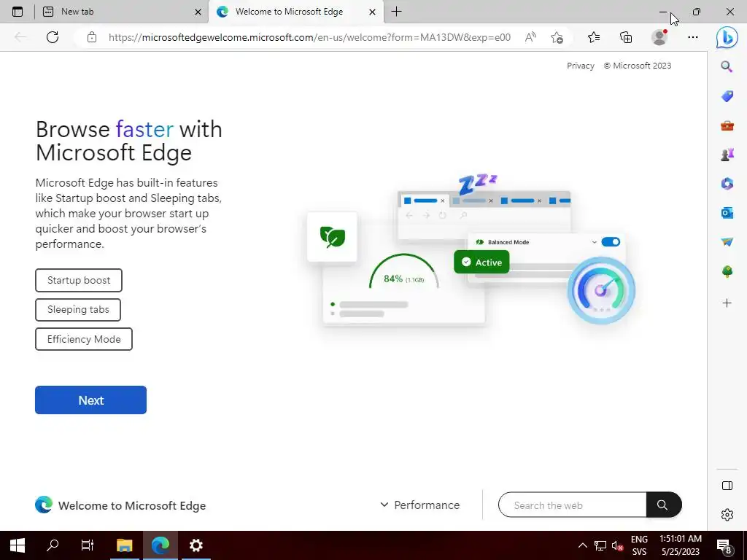The image size is (747, 560).
Task: Open the tree sidebar icon
Action: (727, 271)
